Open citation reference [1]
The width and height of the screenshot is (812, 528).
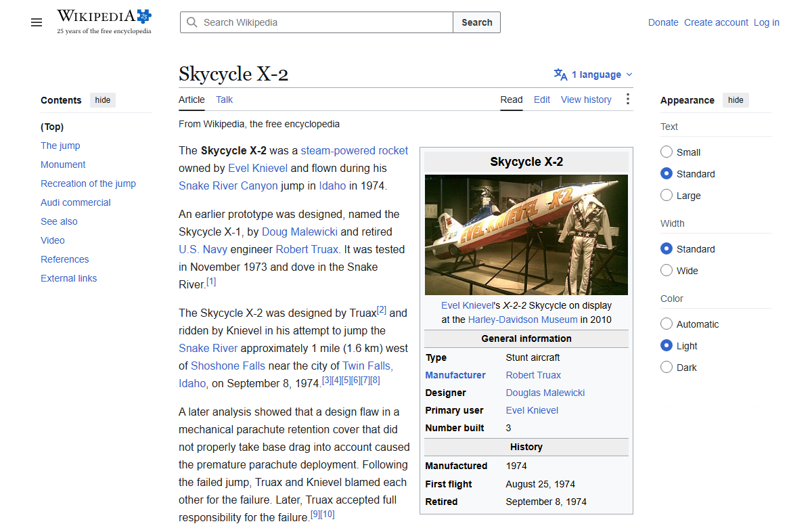click(x=211, y=282)
